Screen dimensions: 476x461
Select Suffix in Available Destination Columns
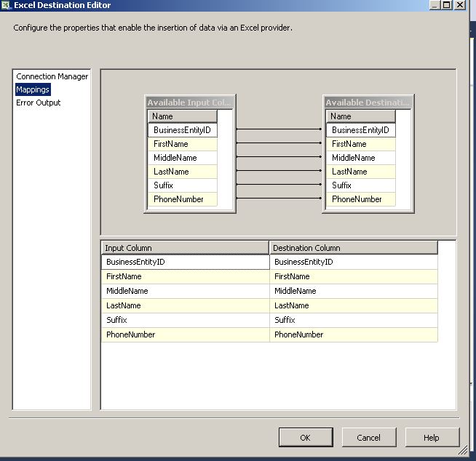[x=361, y=185]
